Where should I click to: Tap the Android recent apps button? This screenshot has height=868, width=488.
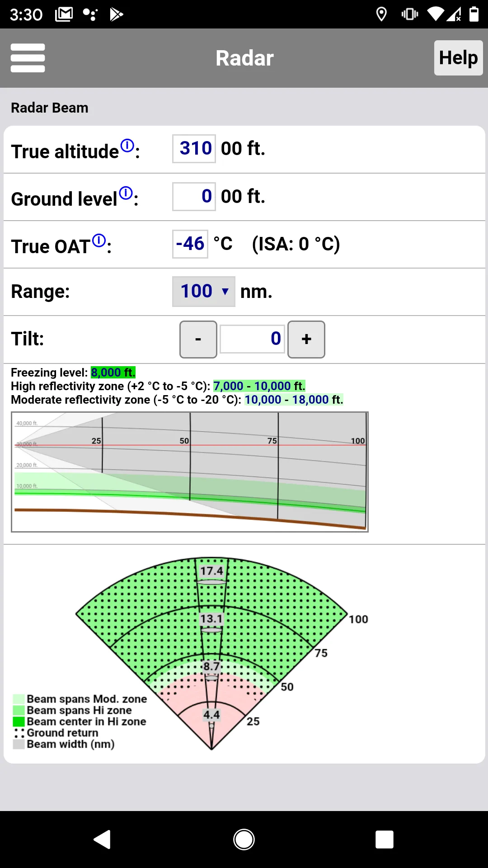click(x=385, y=840)
